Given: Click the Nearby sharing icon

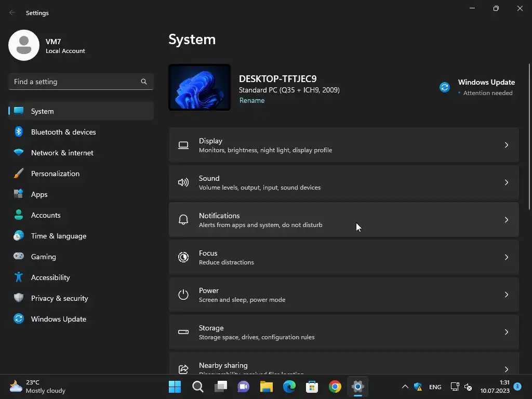Looking at the screenshot, I should coord(183,369).
